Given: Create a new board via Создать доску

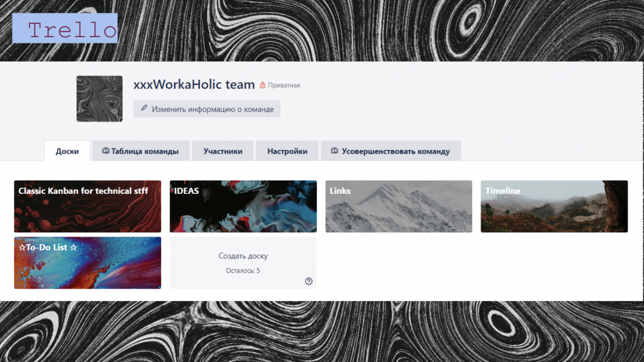Looking at the screenshot, I should click(x=243, y=256).
